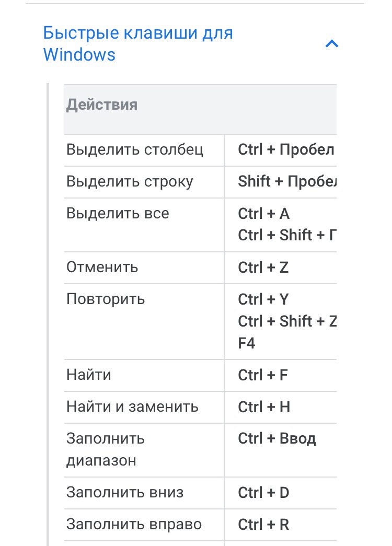Click the 'Ctrl + R' fill right shortcut
This screenshot has width=392, height=546.
pyautogui.click(x=263, y=525)
